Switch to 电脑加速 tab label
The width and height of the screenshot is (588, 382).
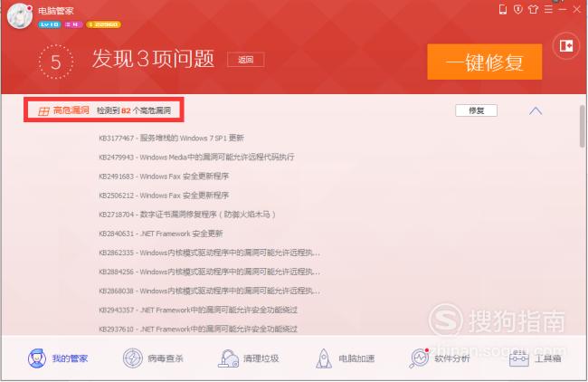[x=356, y=358]
